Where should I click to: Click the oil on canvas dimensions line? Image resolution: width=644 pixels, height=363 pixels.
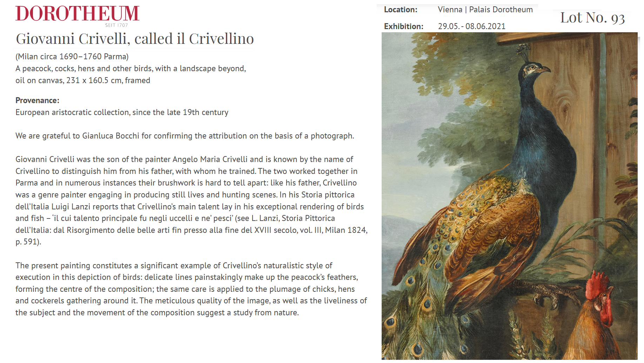point(83,80)
